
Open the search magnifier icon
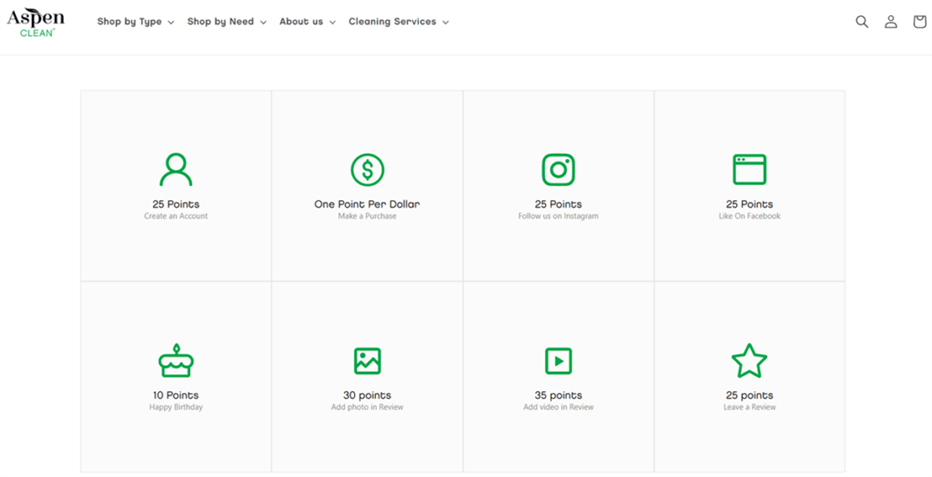click(861, 22)
